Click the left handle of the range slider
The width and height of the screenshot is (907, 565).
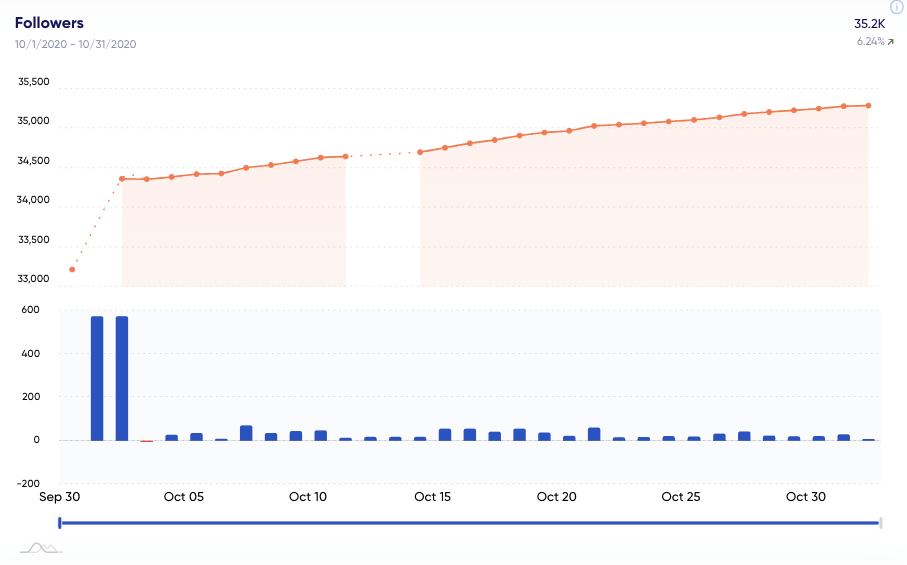click(60, 522)
